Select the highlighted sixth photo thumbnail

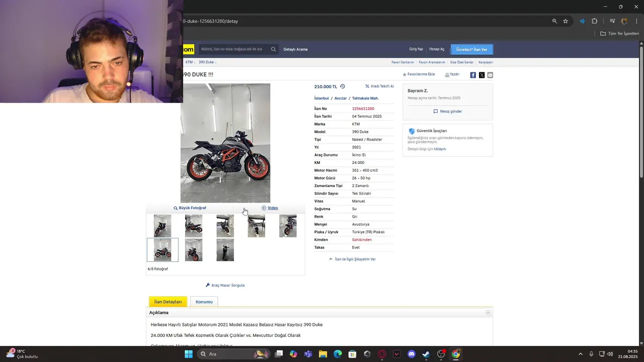point(163,250)
